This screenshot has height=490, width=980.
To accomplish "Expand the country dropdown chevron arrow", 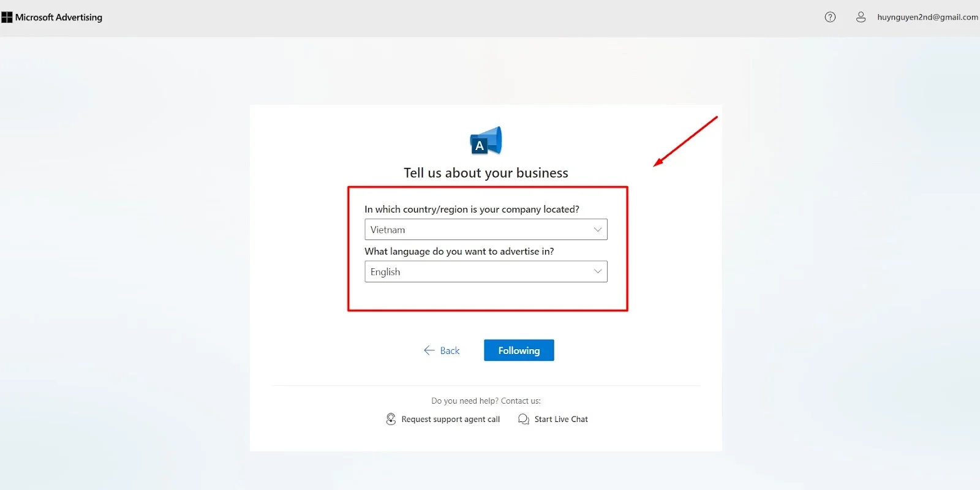I will click(x=598, y=230).
